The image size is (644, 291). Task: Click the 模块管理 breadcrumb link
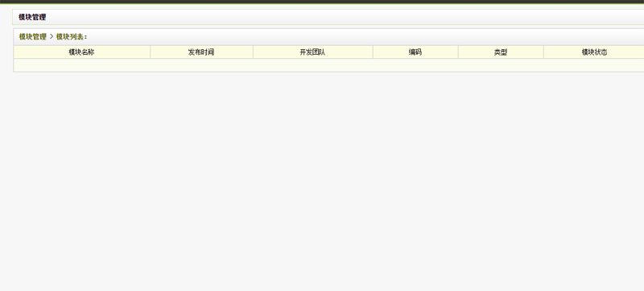click(x=32, y=37)
